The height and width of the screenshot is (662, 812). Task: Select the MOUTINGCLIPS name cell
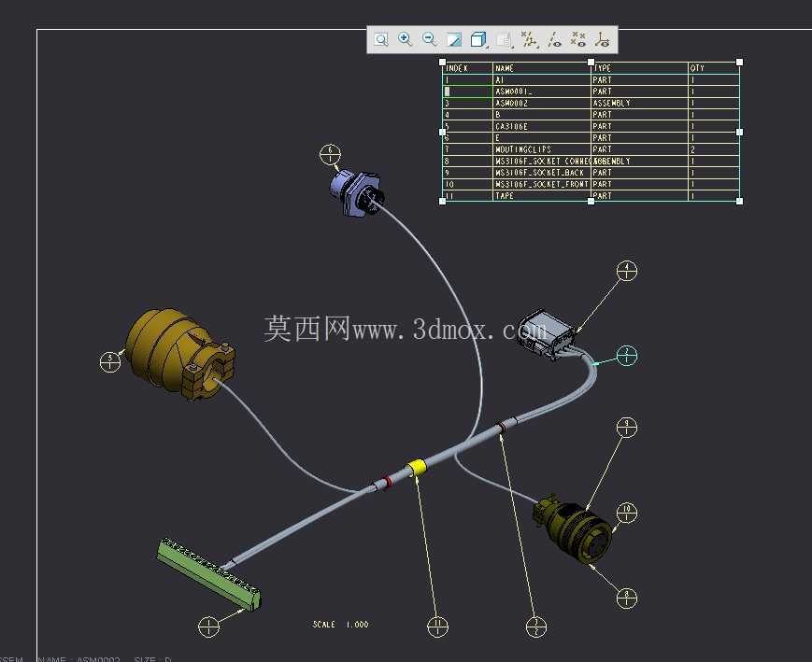(542, 149)
